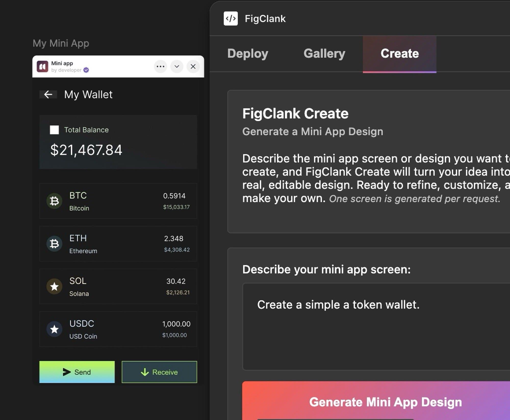Viewport: 510px width, 420px height.
Task: Open the Gallery tab
Action: (324, 54)
